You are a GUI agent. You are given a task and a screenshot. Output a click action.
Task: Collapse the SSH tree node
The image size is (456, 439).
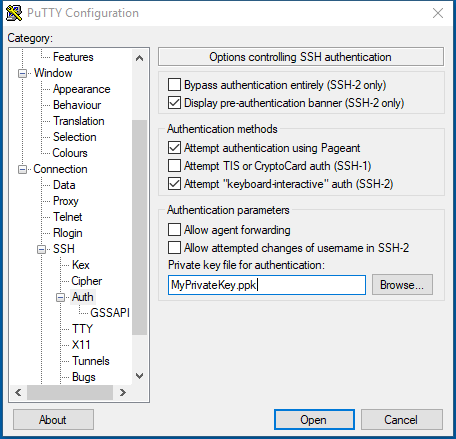coord(42,249)
